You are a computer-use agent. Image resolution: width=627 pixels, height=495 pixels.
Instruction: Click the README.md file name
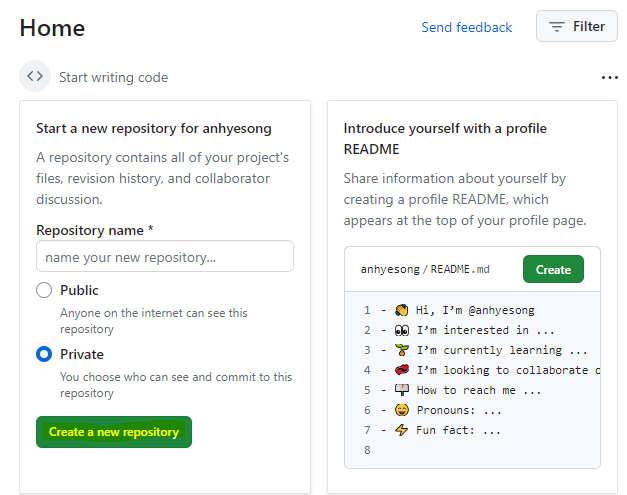click(x=461, y=270)
